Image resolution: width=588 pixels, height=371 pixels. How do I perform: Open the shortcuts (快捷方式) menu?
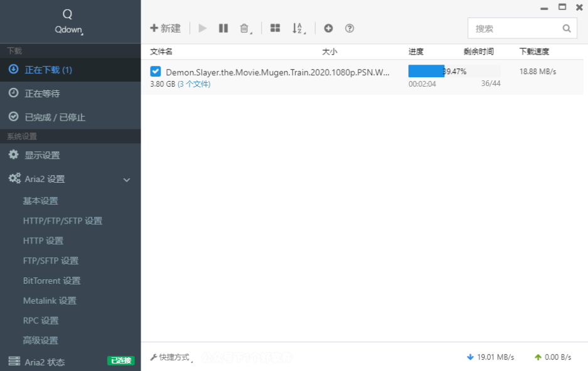[x=172, y=357]
